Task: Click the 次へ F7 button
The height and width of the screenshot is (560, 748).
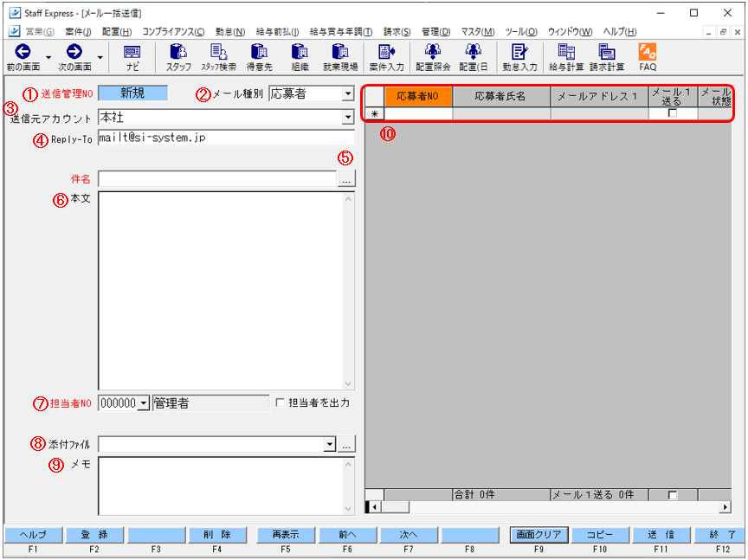Action: pos(409,535)
